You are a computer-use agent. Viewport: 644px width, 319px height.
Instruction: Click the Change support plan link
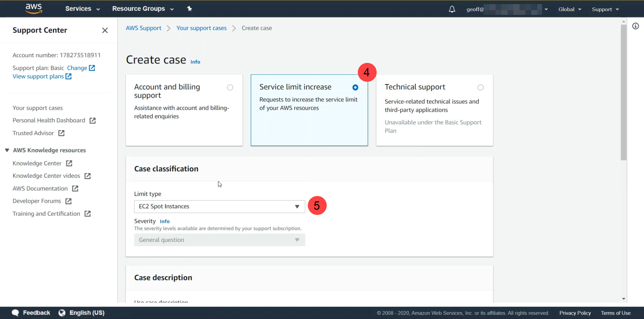77,68
